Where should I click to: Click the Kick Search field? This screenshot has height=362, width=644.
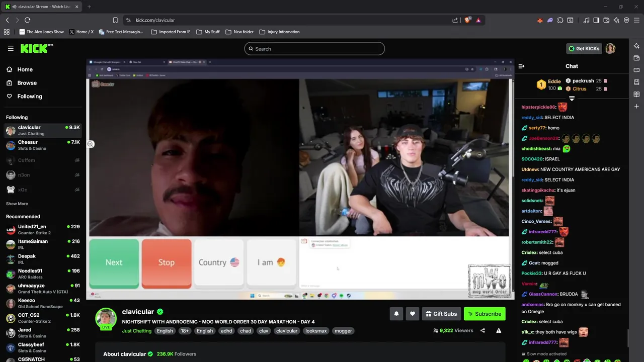coord(314,49)
